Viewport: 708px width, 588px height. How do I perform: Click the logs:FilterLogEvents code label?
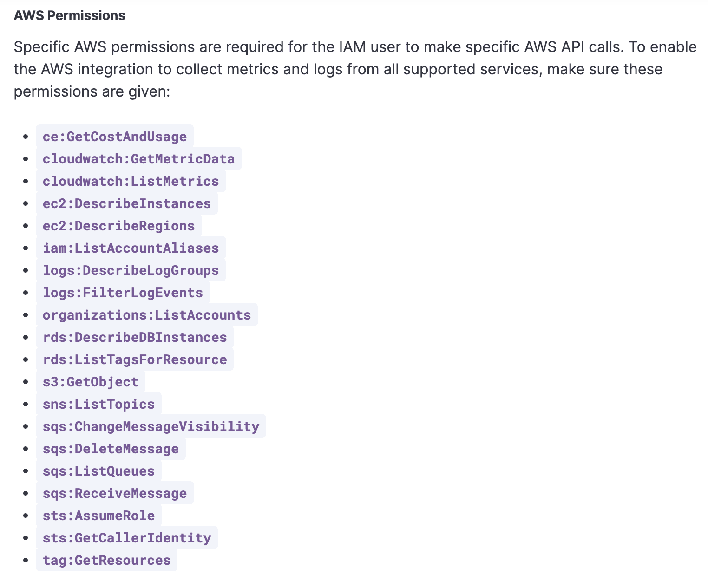tap(123, 293)
